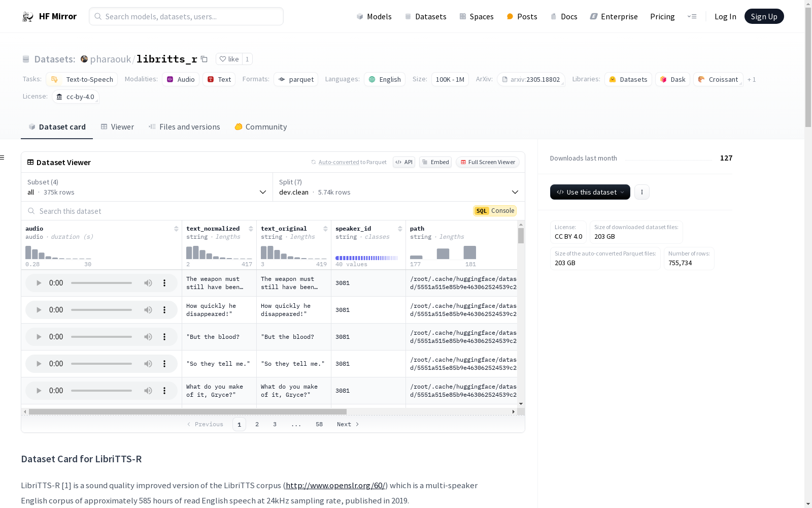Click the Embed button

[x=435, y=162]
